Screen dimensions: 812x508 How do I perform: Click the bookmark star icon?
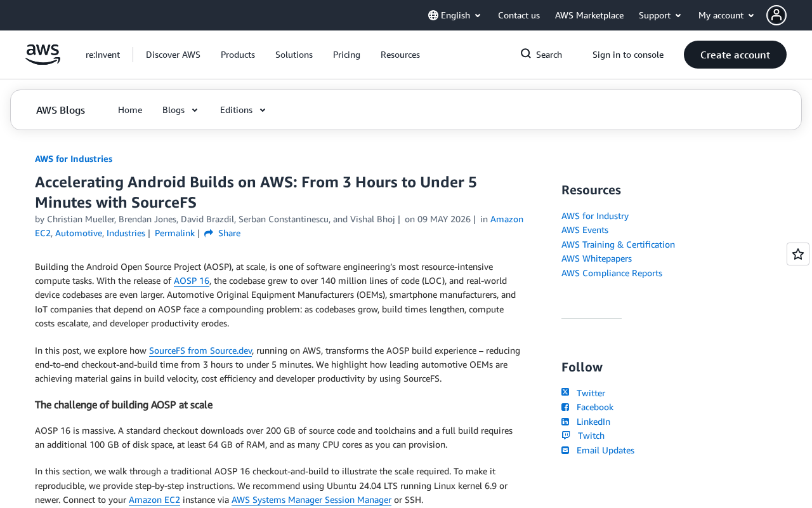pyautogui.click(x=798, y=254)
